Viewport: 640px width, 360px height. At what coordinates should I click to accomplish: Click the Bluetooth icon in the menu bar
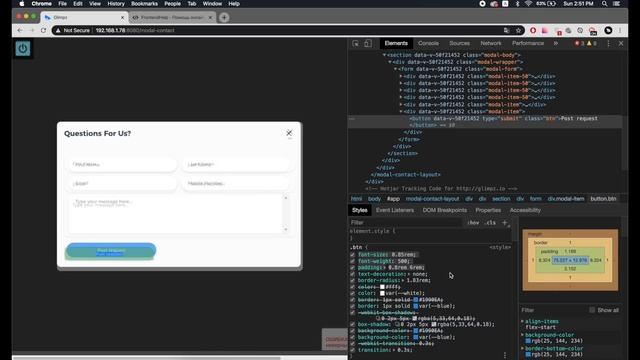tap(517, 4)
